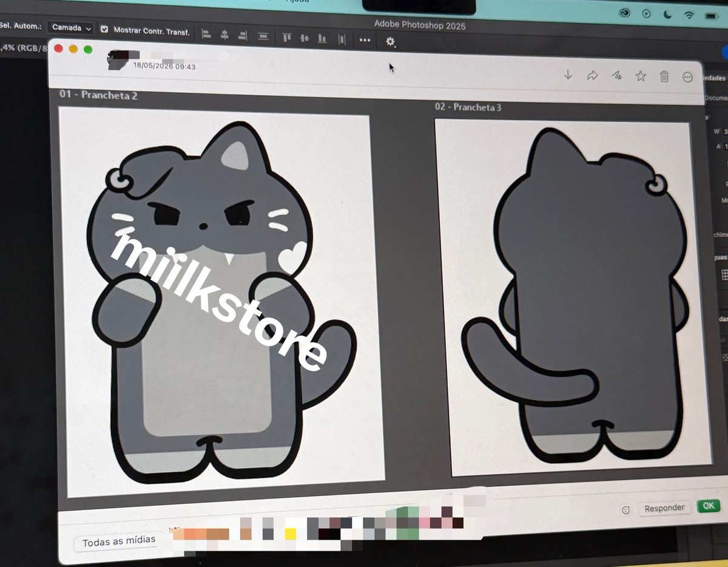
Task: Delete the media with the trash icon
Action: click(x=664, y=76)
